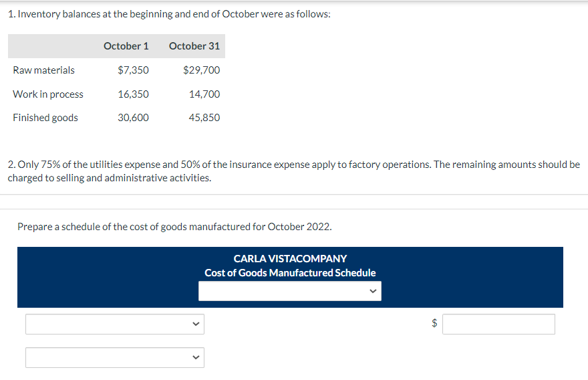The width and height of the screenshot is (588, 380).
Task: Open the period dropdown under schedule title
Action: (x=289, y=291)
